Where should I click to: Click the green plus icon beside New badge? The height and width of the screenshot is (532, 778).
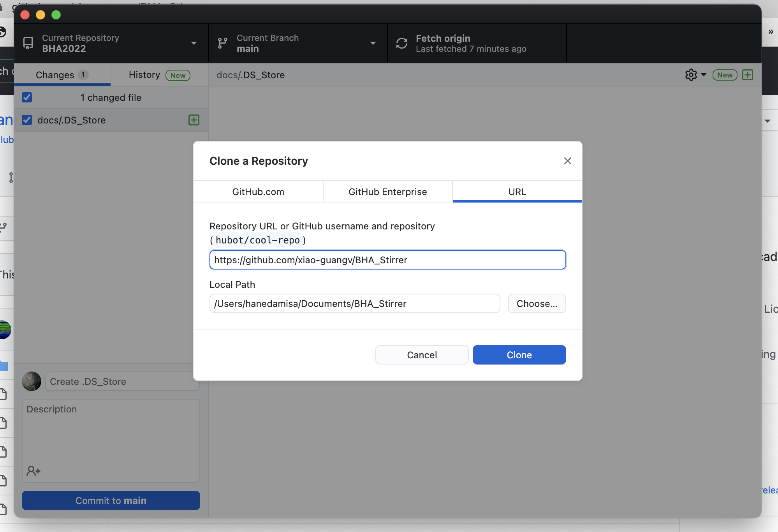(748, 75)
